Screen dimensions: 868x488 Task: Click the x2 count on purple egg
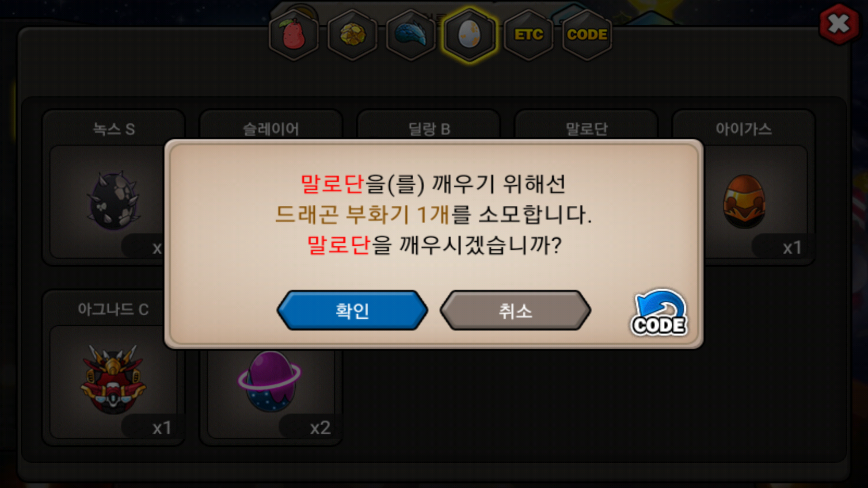click(x=320, y=428)
